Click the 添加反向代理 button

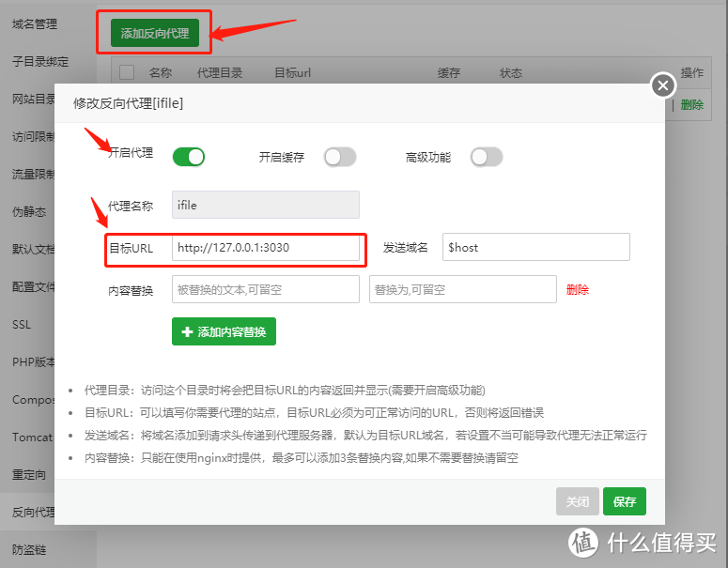tap(155, 33)
